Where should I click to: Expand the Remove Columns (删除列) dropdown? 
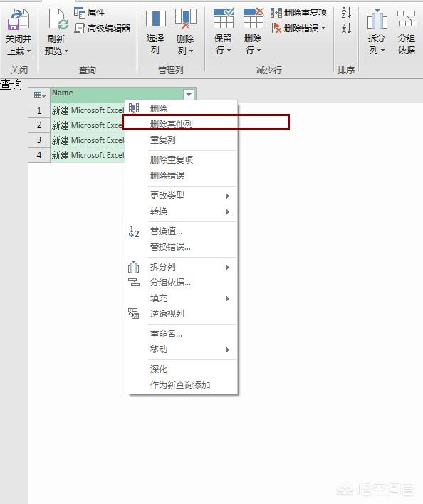[191, 51]
